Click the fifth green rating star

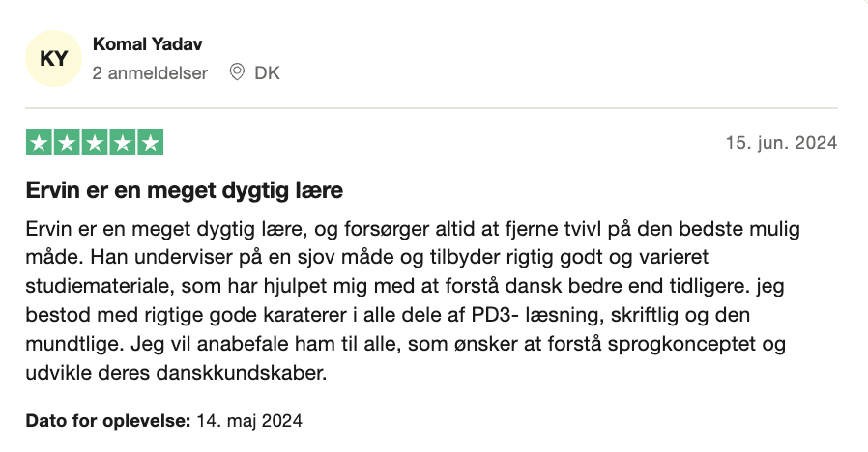[150, 143]
